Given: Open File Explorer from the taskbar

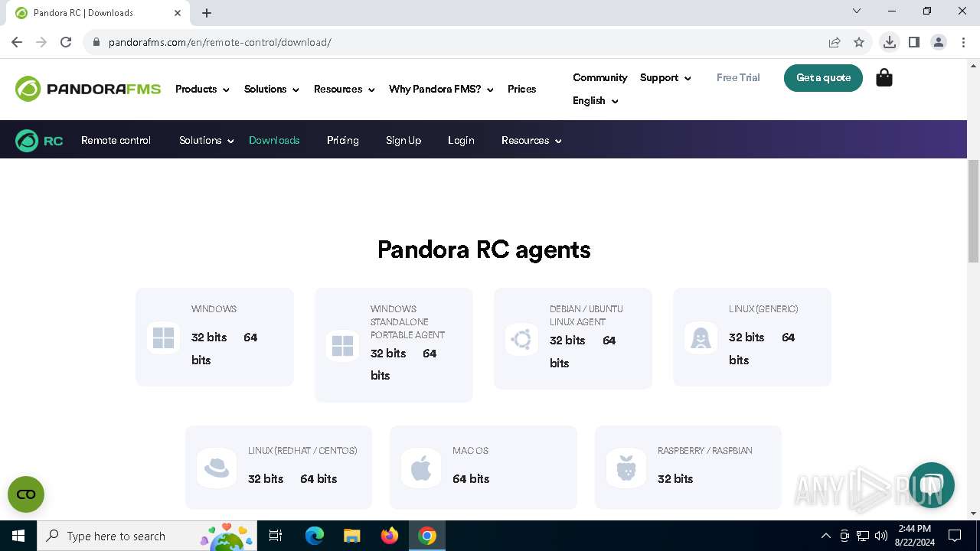Looking at the screenshot, I should [x=352, y=536].
